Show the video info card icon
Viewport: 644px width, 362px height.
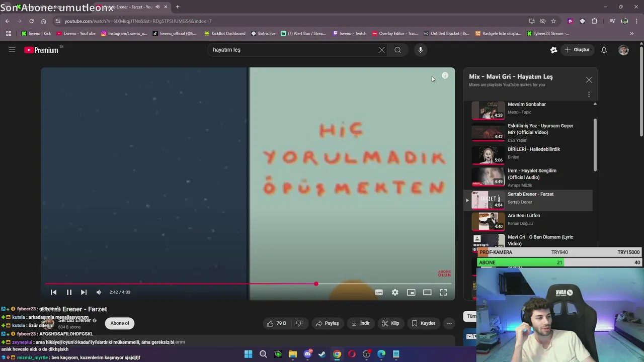tap(445, 75)
